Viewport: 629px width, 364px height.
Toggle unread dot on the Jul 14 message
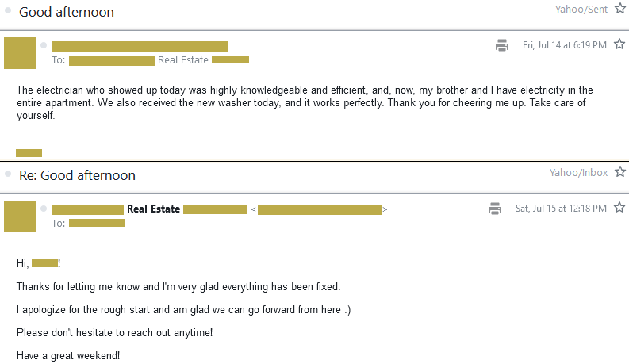point(44,45)
